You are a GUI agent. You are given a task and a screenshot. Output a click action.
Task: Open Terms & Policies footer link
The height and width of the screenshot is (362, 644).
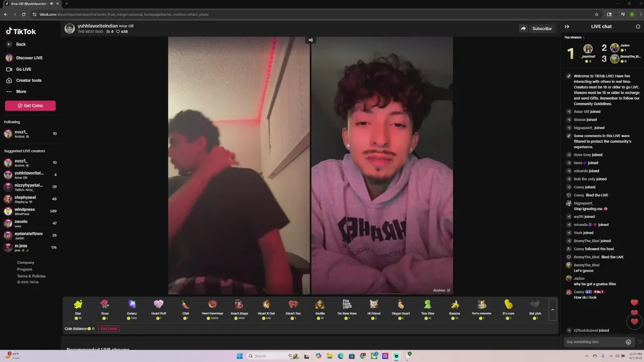point(31,276)
